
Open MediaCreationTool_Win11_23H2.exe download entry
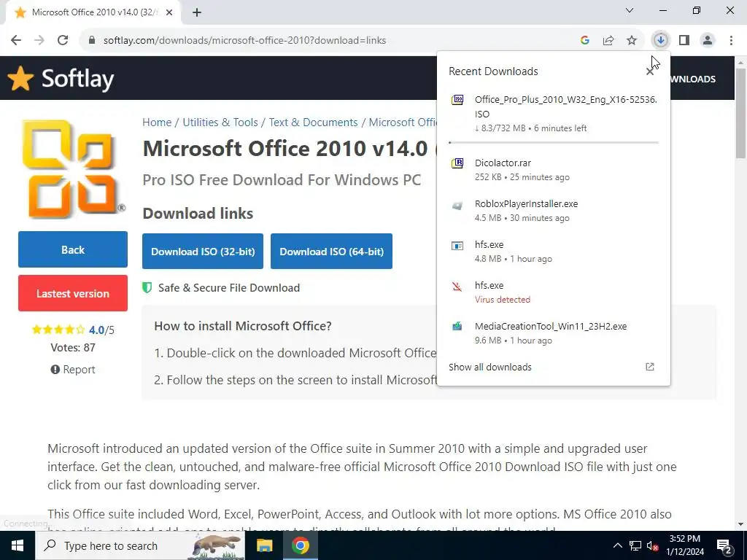554,332
